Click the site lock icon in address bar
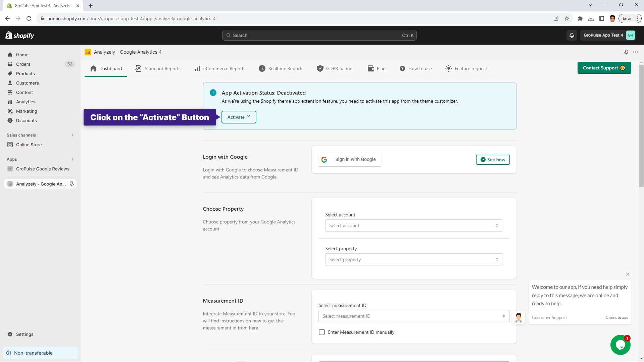 click(42, 18)
